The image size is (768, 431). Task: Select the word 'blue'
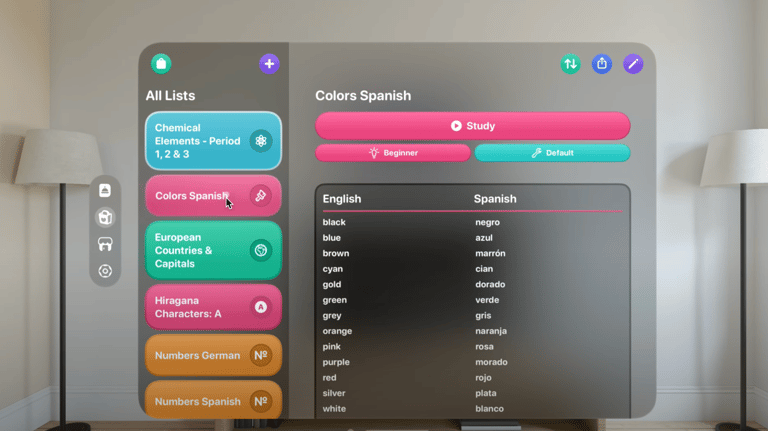332,238
